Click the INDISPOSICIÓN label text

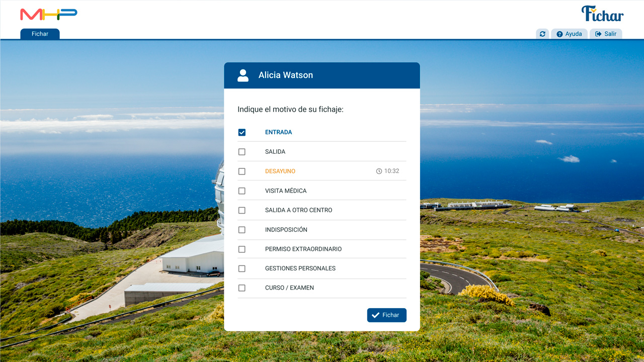[286, 230]
